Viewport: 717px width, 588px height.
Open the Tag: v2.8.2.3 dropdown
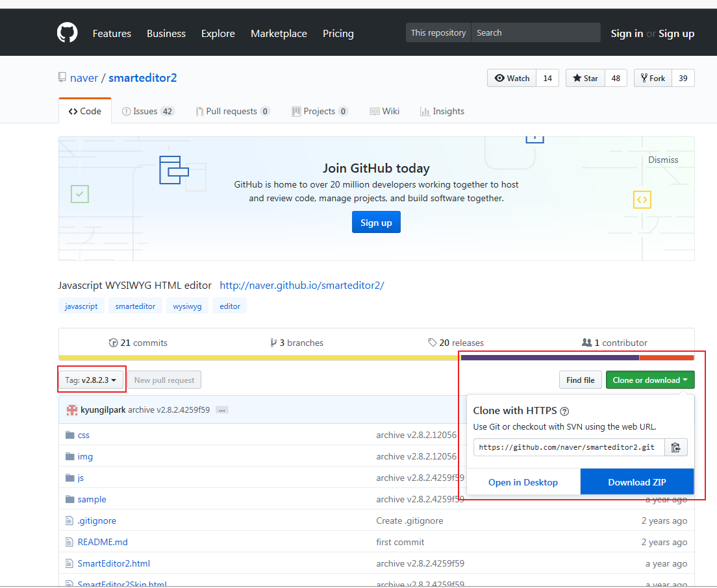pos(90,380)
